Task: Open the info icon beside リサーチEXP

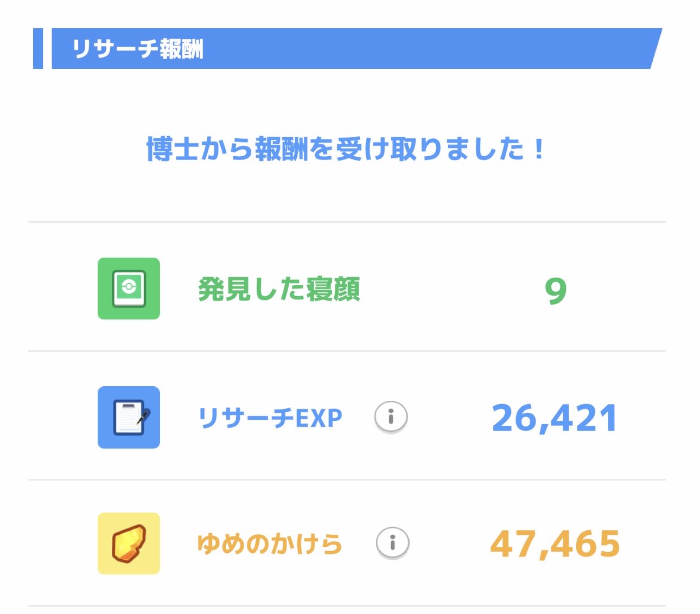Action: 391,417
